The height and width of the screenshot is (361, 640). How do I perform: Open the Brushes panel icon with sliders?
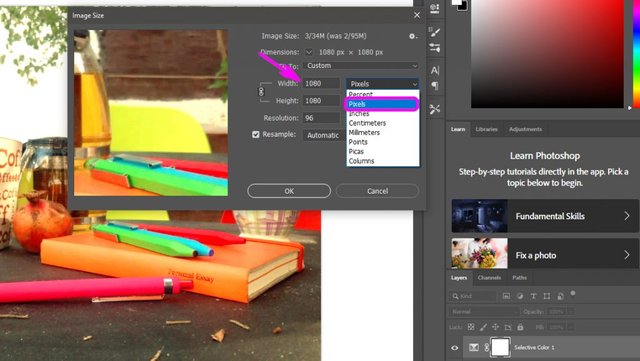pyautogui.click(x=435, y=47)
